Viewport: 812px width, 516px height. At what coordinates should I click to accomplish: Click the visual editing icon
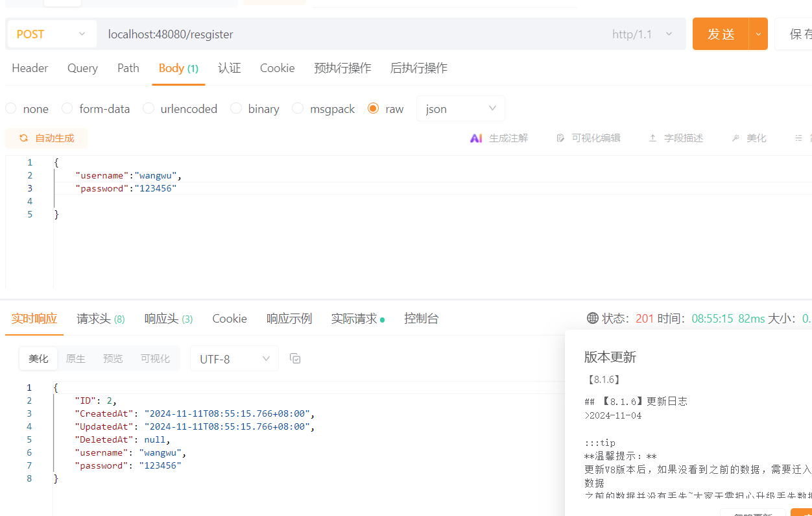pos(560,138)
